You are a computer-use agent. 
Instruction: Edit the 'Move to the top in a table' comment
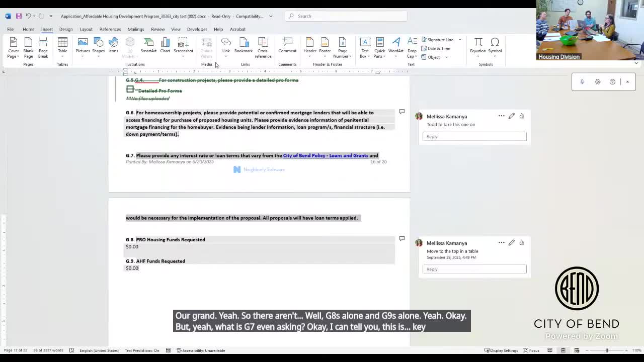tap(512, 243)
